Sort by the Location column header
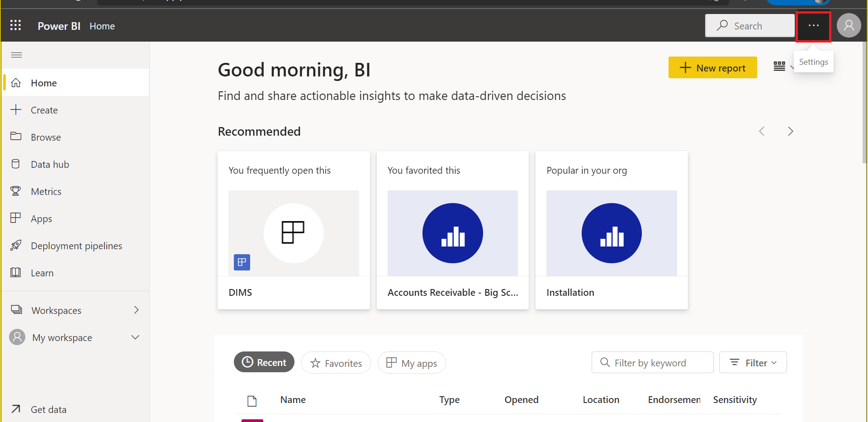 pos(601,399)
